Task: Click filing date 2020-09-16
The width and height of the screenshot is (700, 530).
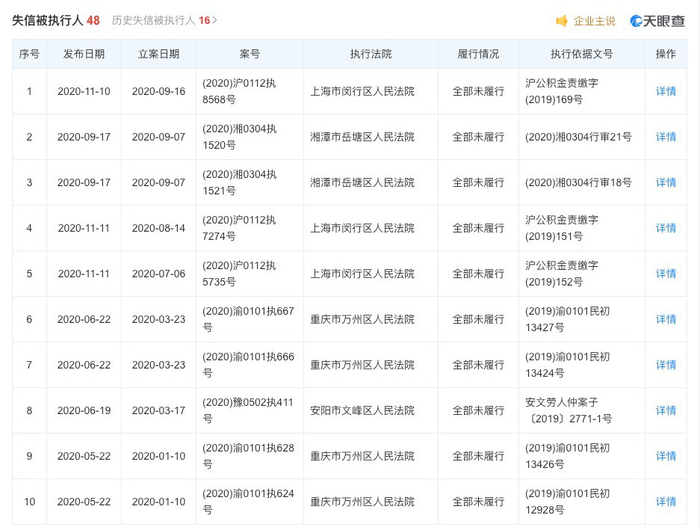Action: 158,91
